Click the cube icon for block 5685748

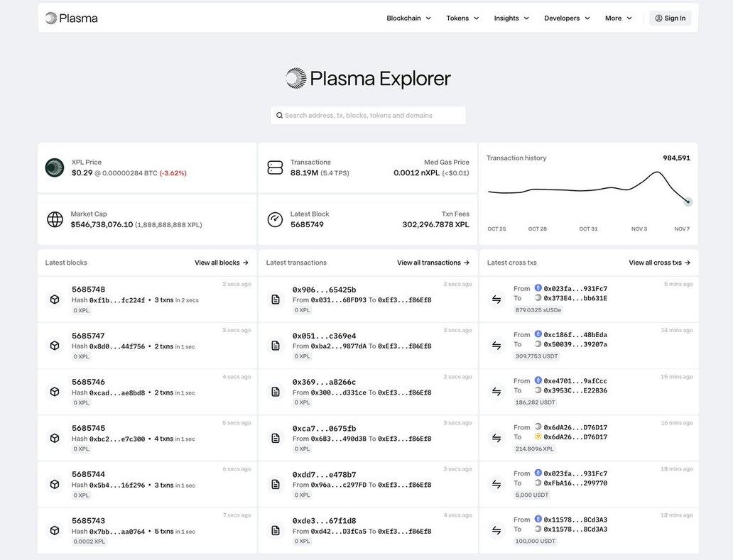pyautogui.click(x=55, y=300)
